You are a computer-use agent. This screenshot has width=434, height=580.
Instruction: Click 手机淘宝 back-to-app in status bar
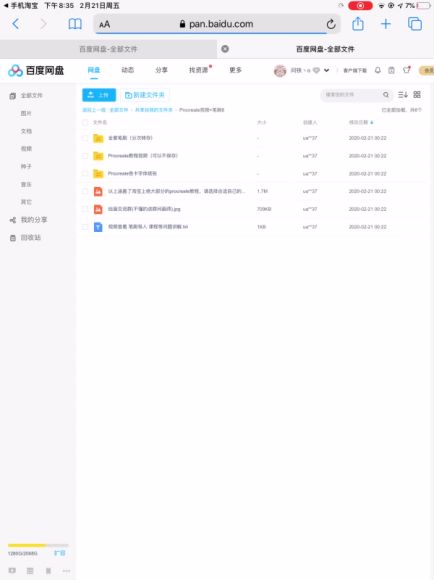point(20,6)
